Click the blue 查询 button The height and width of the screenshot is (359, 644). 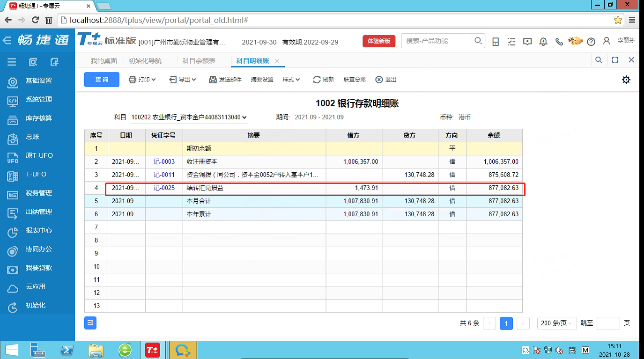coord(102,80)
